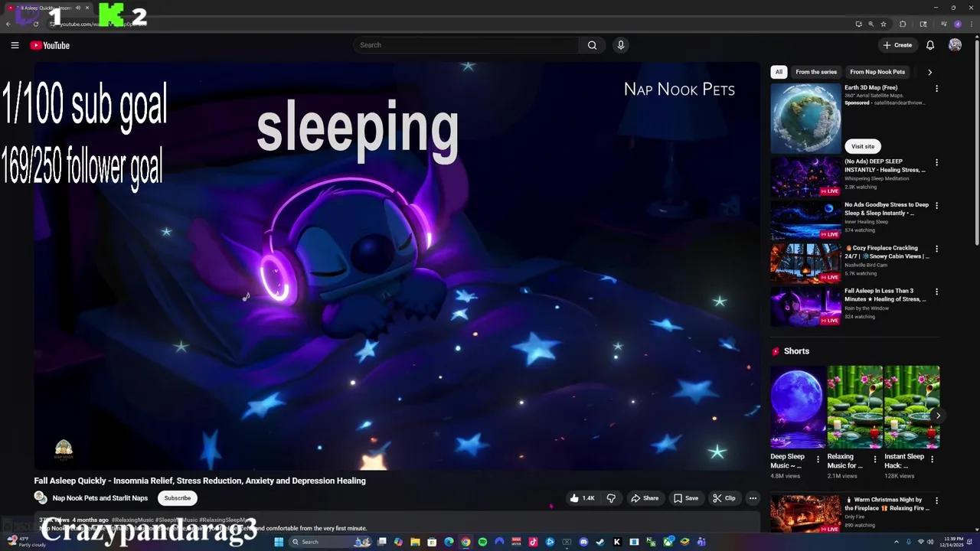Open Microsoft Edge from the taskbar
The width and height of the screenshot is (980, 551).
click(x=449, y=542)
